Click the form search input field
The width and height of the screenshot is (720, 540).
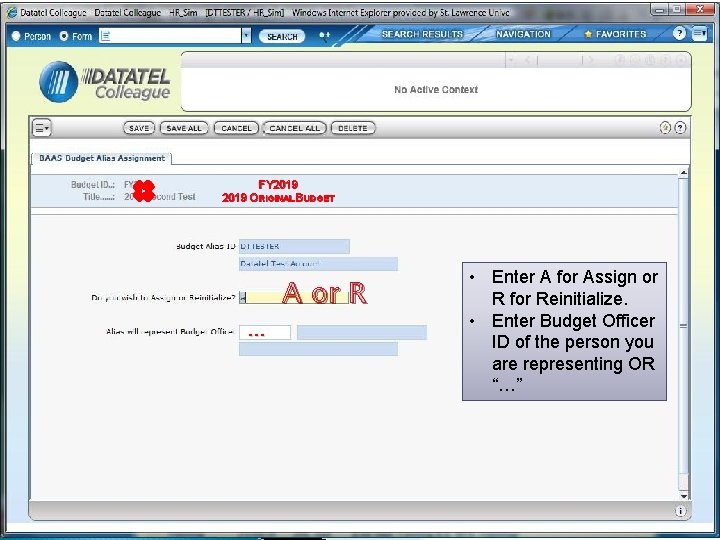[x=170, y=36]
